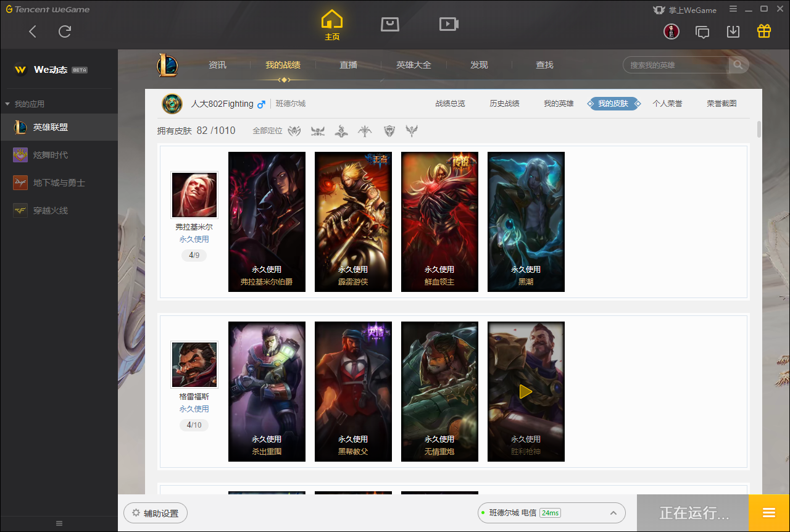Select the 我的皮肤 tab
This screenshot has width=790, height=532.
tap(613, 104)
